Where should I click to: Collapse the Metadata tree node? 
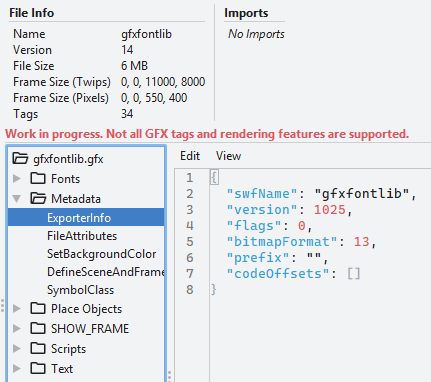pyautogui.click(x=17, y=199)
